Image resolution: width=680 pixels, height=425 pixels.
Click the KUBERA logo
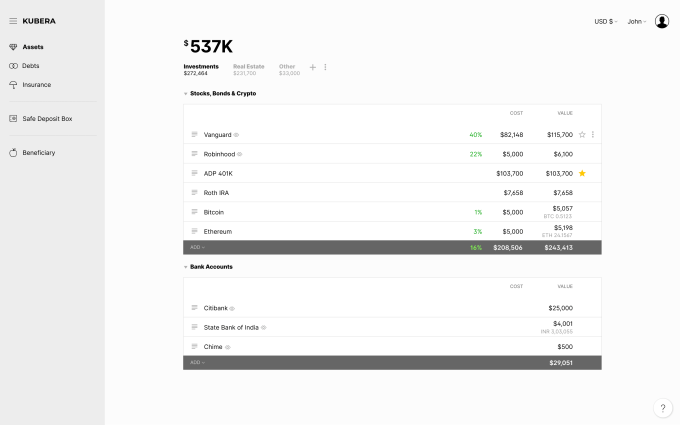[39, 21]
